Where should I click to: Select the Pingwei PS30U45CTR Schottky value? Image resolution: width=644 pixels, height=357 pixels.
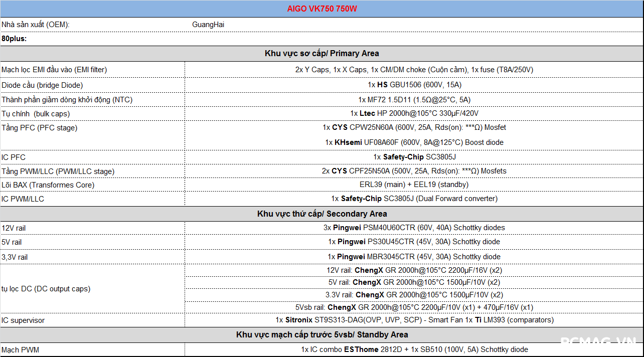tap(414, 242)
